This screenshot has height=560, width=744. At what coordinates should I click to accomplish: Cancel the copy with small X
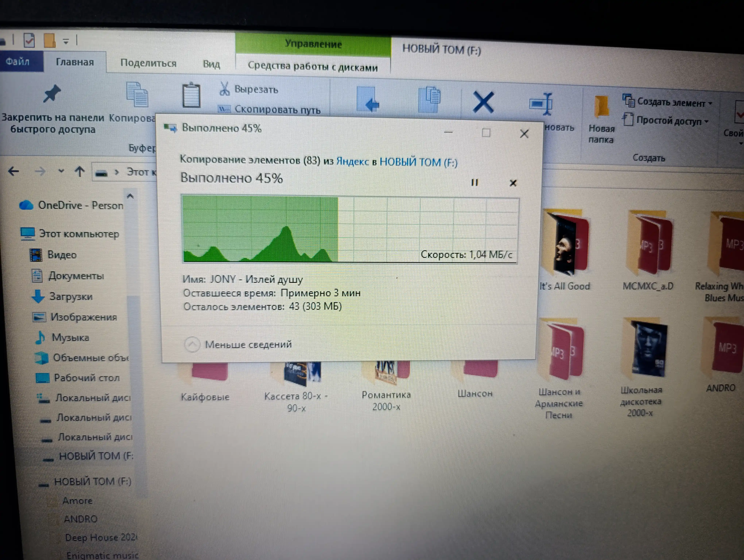tap(513, 183)
